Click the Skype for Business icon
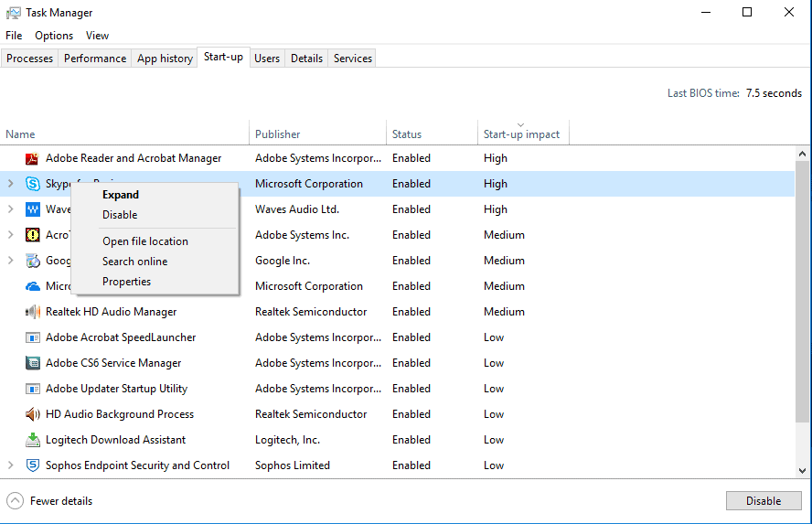Image resolution: width=812 pixels, height=524 pixels. [x=33, y=184]
